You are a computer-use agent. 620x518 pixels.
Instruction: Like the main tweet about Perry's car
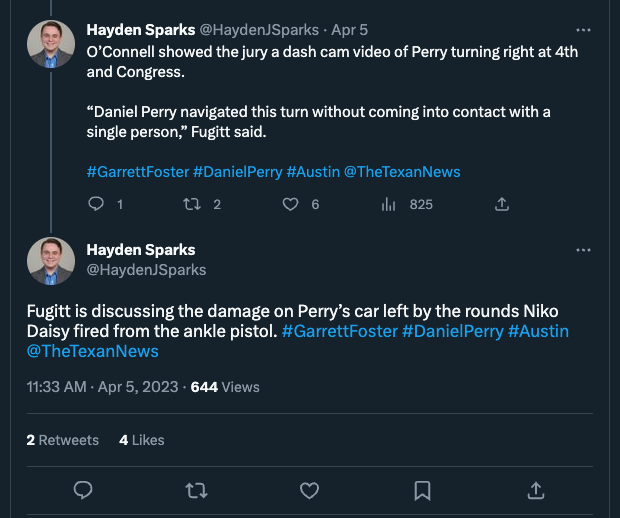[310, 490]
